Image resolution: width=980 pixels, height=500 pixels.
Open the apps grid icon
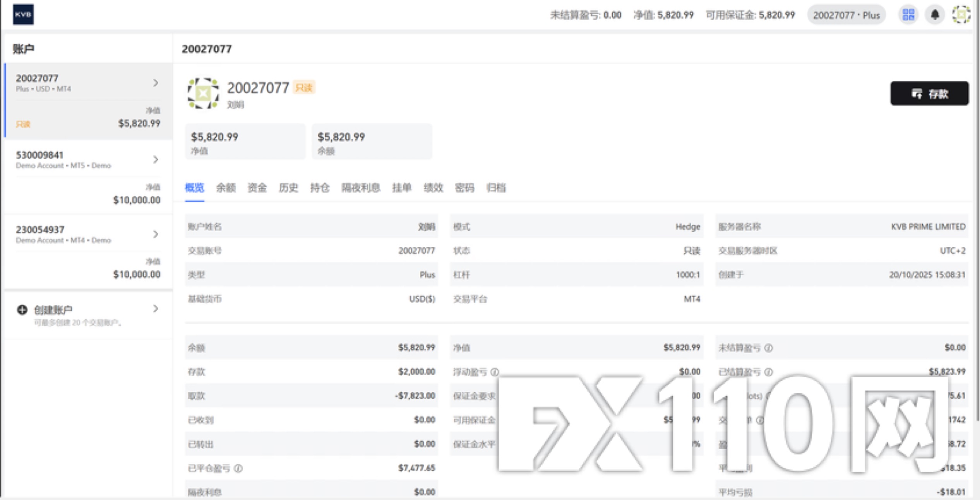coord(908,15)
